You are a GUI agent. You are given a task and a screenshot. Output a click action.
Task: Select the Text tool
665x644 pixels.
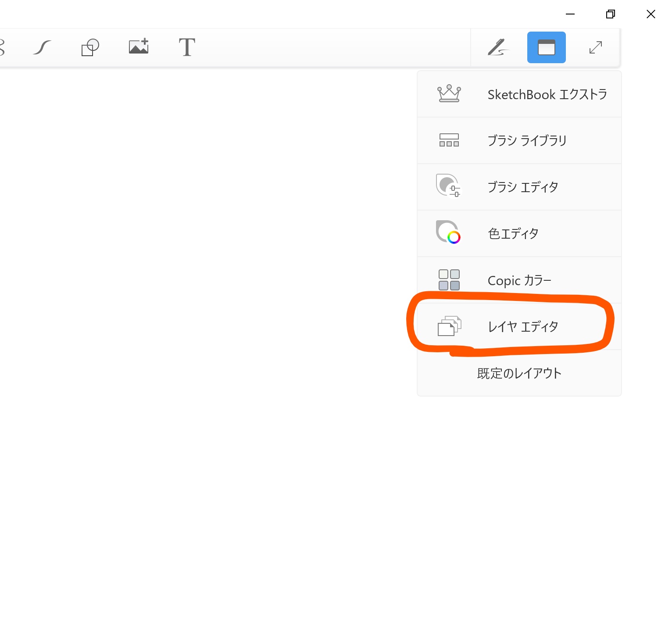coord(187,47)
